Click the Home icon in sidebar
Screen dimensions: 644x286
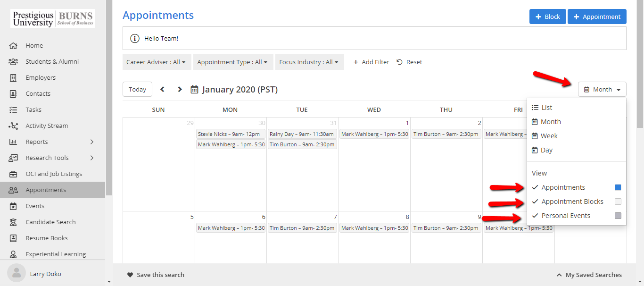[13, 46]
